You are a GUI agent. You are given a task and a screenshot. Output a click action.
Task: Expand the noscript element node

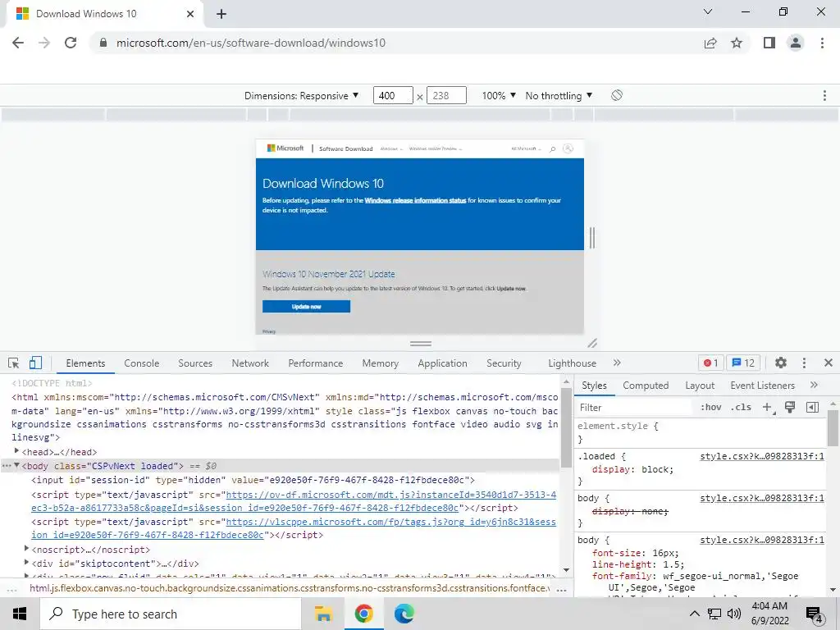(27, 549)
